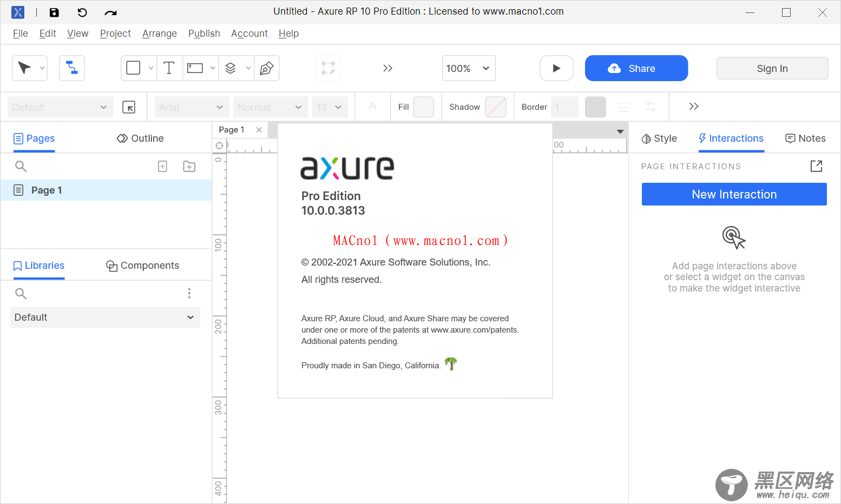This screenshot has height=504, width=841.
Task: Click the border line pattern icon
Action: tap(623, 107)
